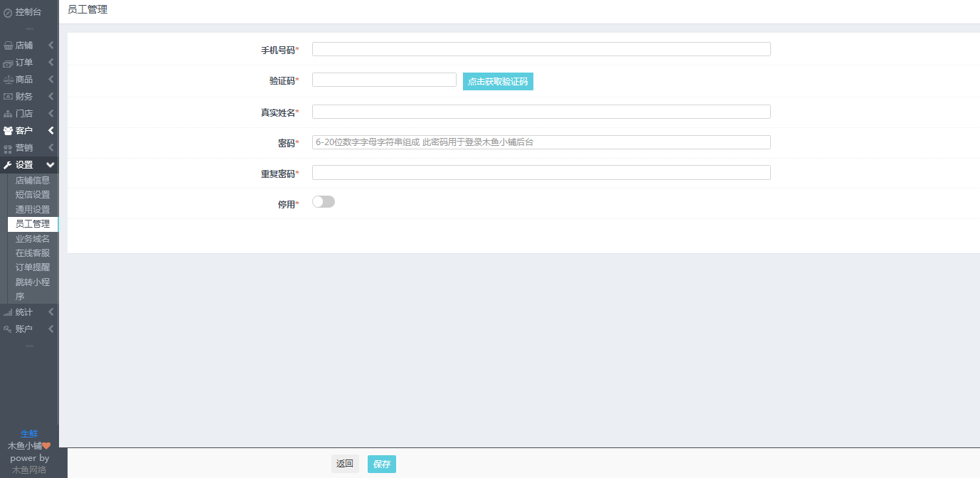Click into the 密码 password field
980x478 pixels.
tap(541, 142)
